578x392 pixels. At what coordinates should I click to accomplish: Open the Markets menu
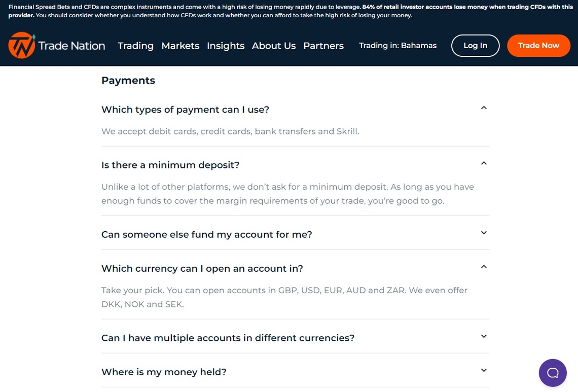click(180, 46)
